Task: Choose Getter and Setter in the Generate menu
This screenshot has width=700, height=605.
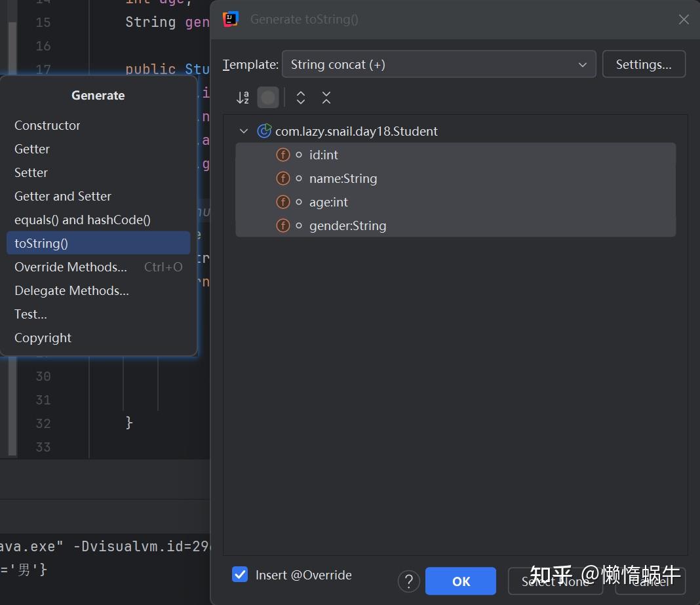Action: pyautogui.click(x=98, y=196)
